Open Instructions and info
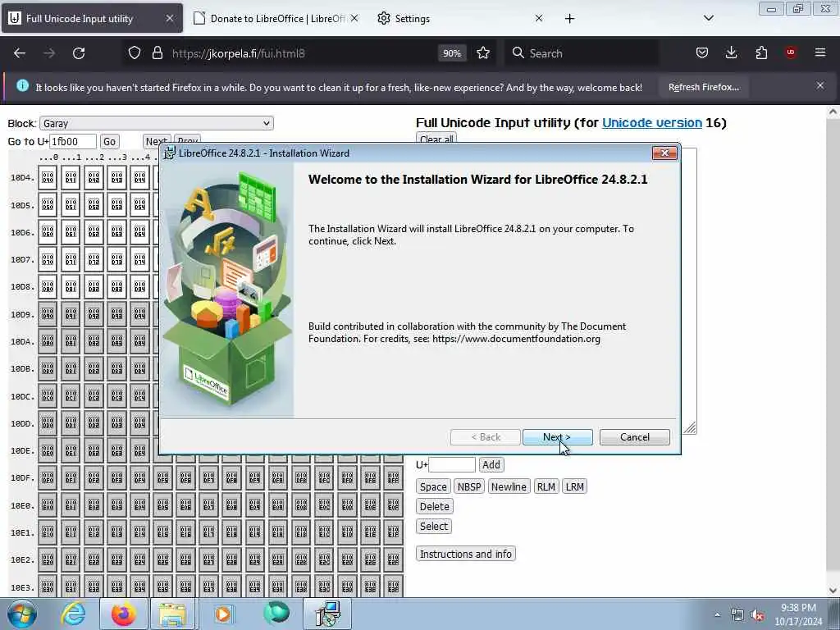 pos(466,554)
